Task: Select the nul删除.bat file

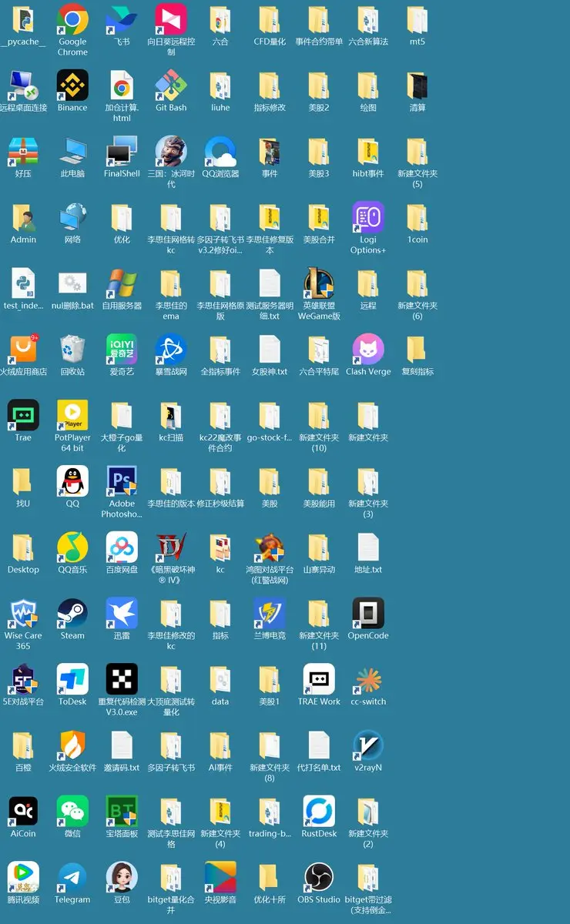Action: [72, 283]
